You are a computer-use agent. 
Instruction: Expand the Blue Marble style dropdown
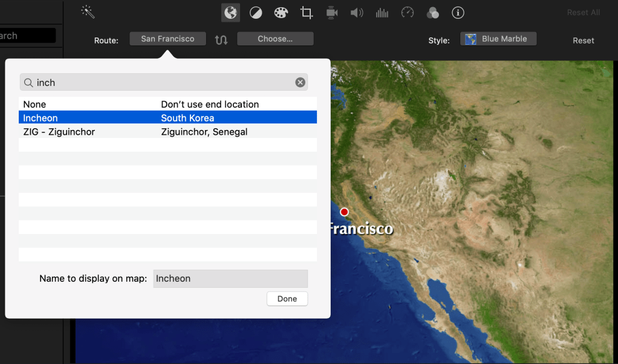pos(498,39)
